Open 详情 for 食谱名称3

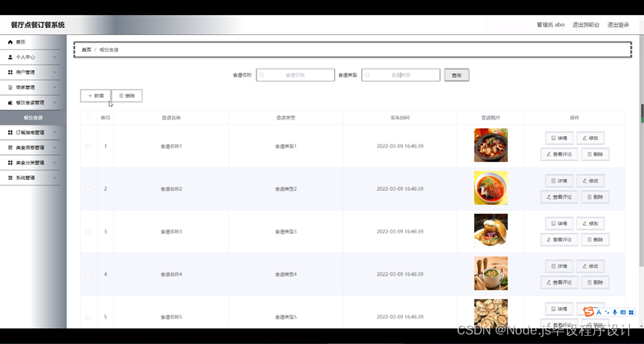(x=559, y=224)
